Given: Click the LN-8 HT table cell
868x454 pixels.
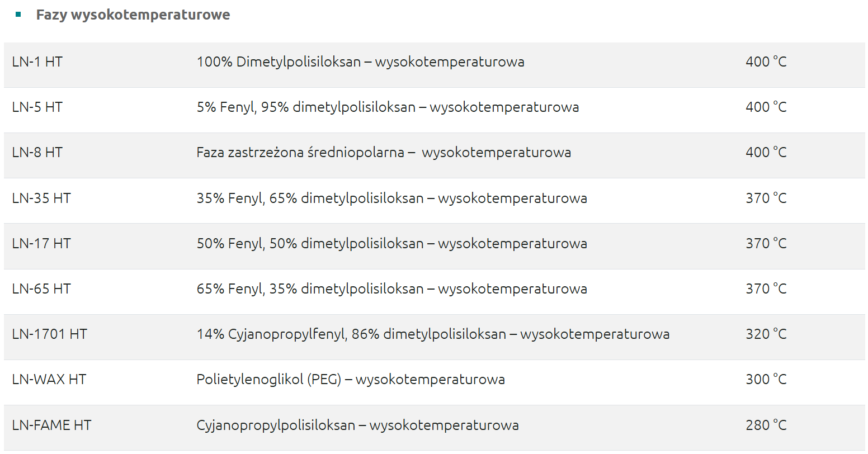Looking at the screenshot, I should point(37,152).
